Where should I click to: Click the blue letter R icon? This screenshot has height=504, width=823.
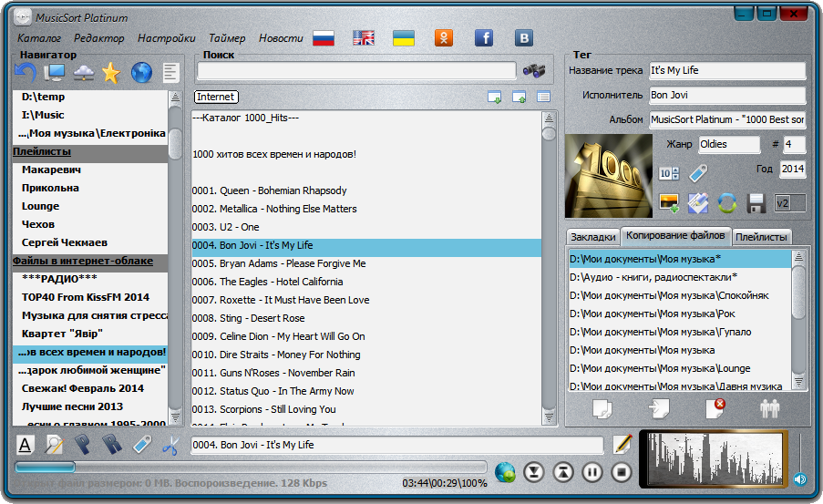(112, 445)
